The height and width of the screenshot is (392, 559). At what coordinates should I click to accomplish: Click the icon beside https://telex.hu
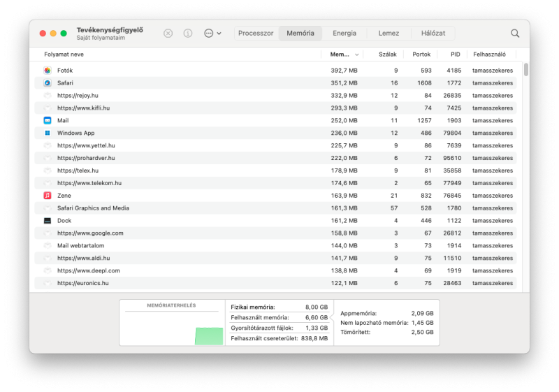pos(48,170)
